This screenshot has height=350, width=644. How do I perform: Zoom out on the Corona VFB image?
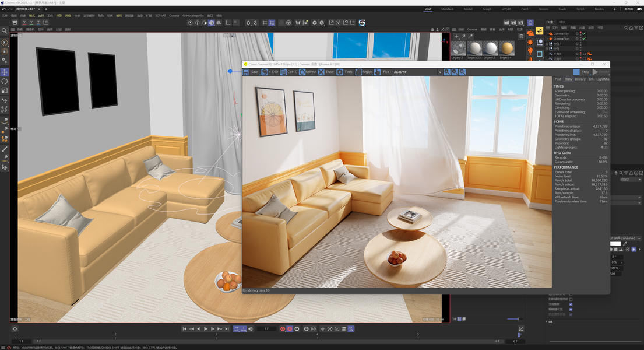click(x=455, y=72)
